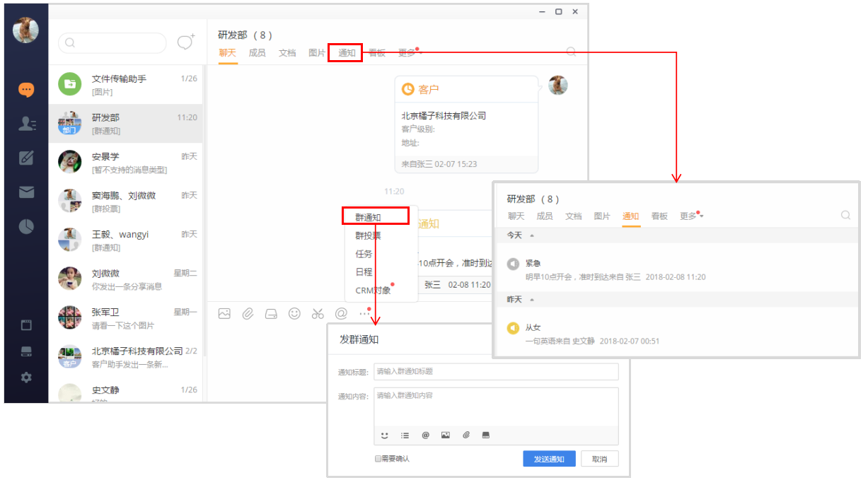The image size is (868, 485).
Task: Click the user avatar at sidebar top
Action: coord(25,30)
